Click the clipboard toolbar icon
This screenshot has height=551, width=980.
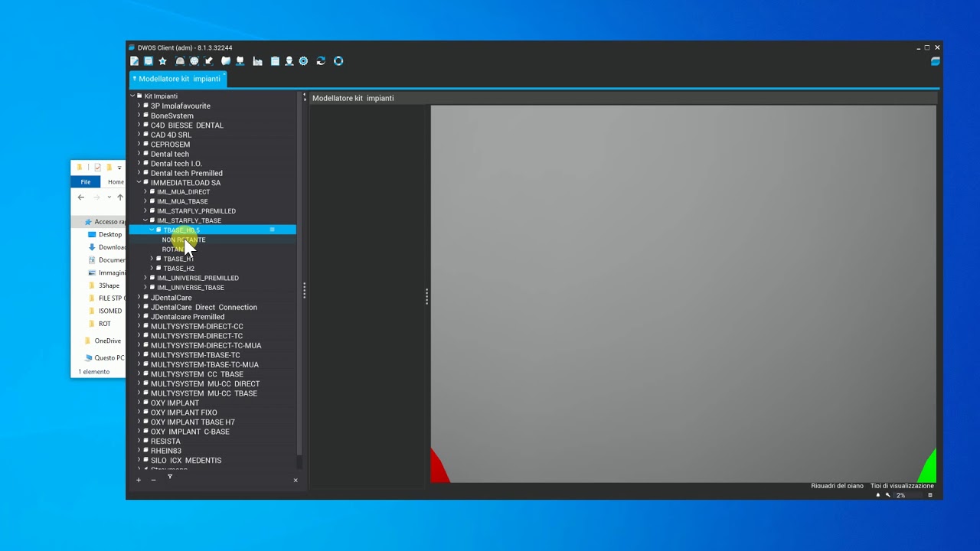tap(275, 61)
